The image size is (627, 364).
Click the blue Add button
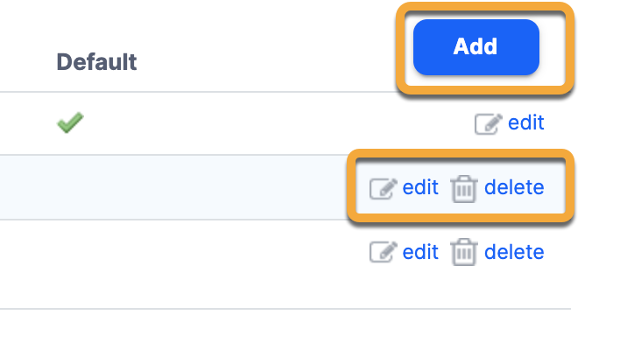click(476, 47)
